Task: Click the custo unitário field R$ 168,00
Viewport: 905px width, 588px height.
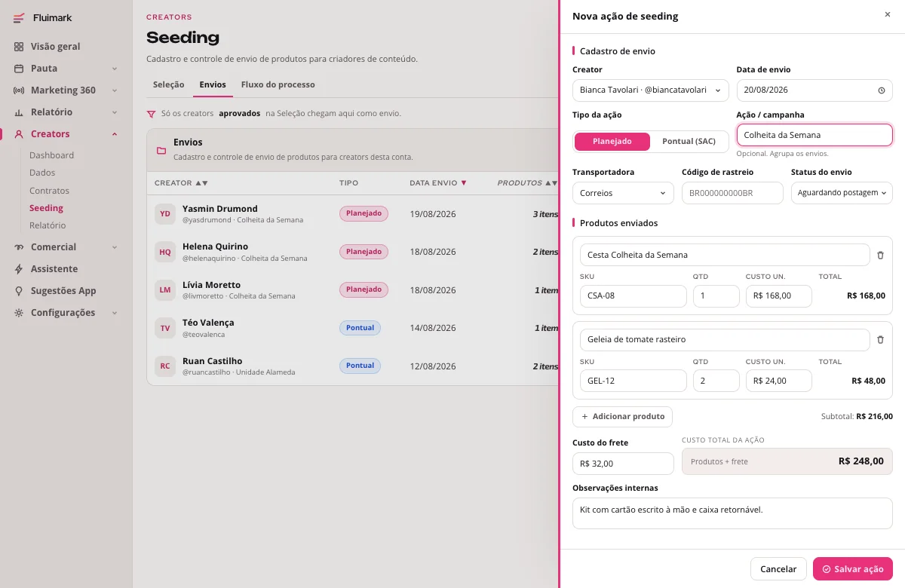Action: (x=779, y=296)
